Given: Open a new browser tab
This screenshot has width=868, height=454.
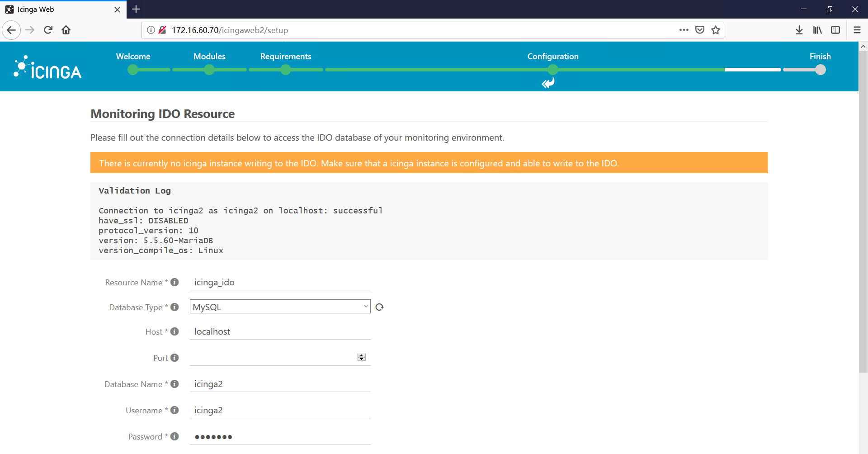Looking at the screenshot, I should (x=136, y=9).
